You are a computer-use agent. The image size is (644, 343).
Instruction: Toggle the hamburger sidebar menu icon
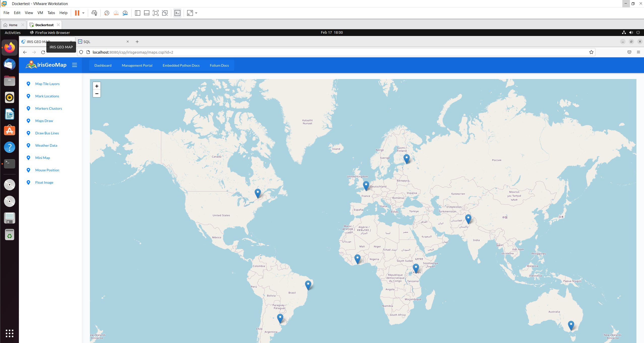pyautogui.click(x=75, y=65)
